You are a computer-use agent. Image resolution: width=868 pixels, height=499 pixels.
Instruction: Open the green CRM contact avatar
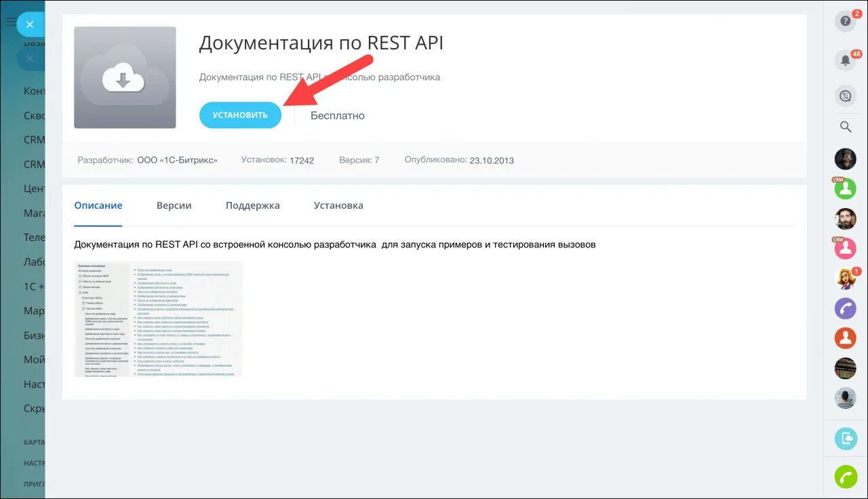pos(846,188)
